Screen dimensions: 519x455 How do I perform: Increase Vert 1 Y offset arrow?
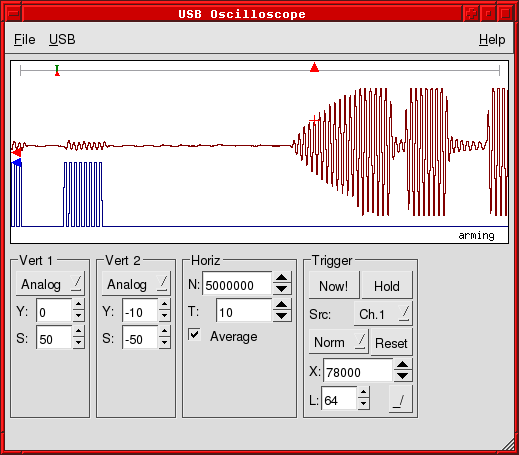(78, 304)
